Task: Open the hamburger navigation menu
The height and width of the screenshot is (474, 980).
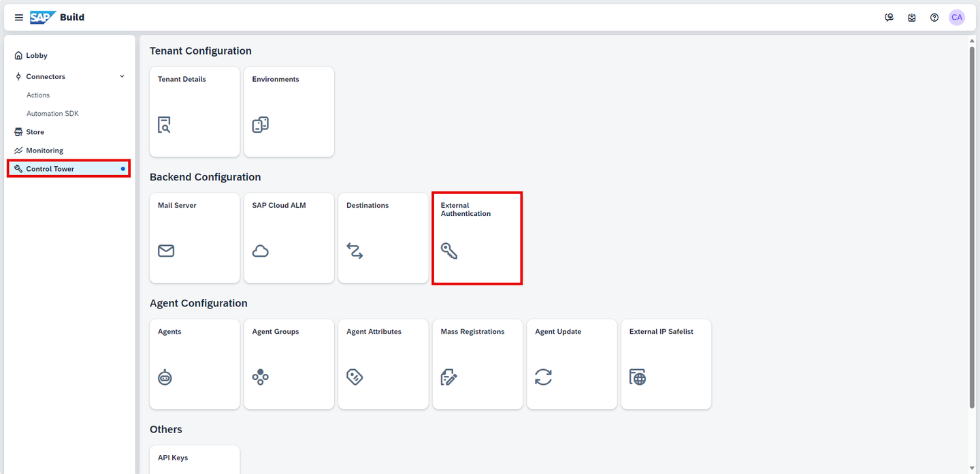Action: click(x=19, y=18)
